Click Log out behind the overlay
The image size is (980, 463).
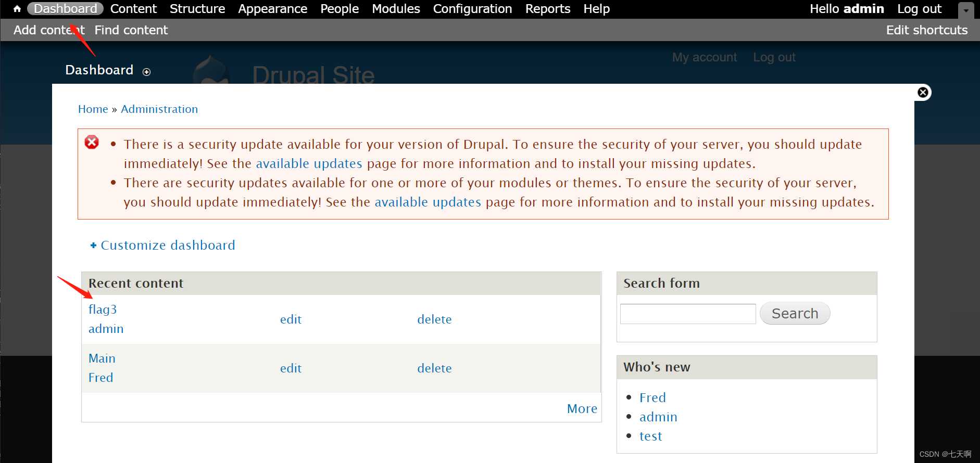[x=774, y=57]
